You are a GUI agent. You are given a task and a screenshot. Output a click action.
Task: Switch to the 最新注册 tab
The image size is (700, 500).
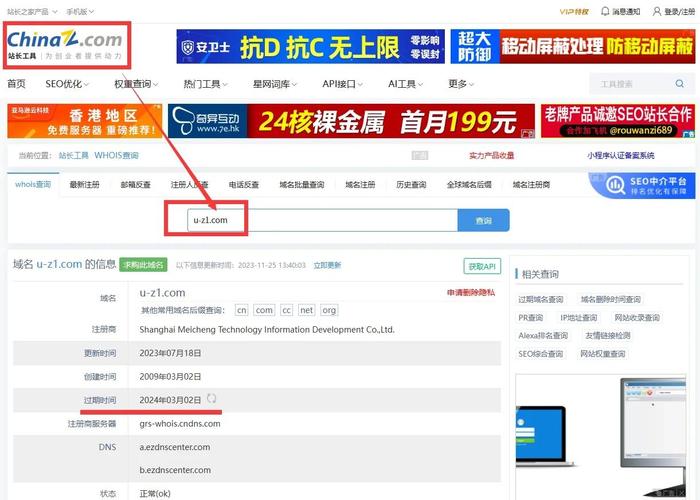pos(84,185)
